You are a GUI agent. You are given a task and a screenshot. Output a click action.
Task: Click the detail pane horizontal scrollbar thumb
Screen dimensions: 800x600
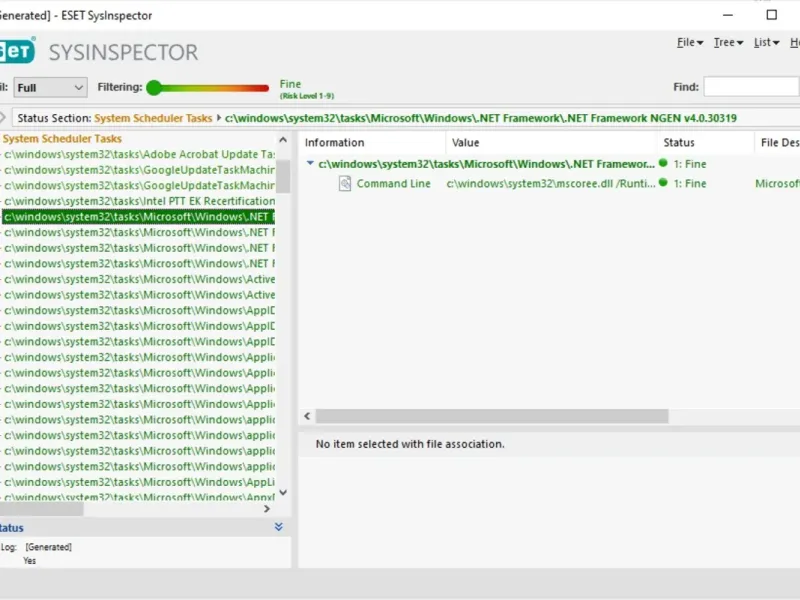click(492, 416)
